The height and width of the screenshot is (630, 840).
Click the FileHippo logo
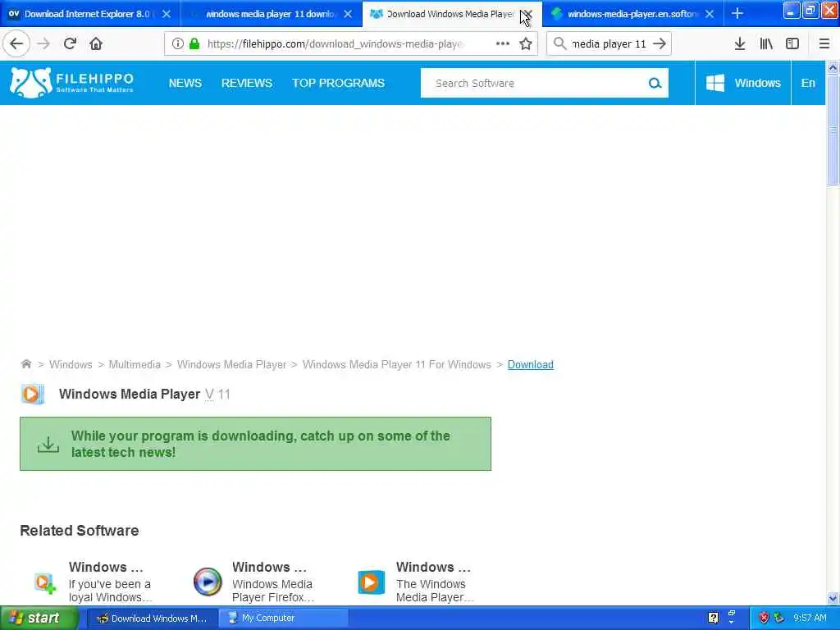72,83
